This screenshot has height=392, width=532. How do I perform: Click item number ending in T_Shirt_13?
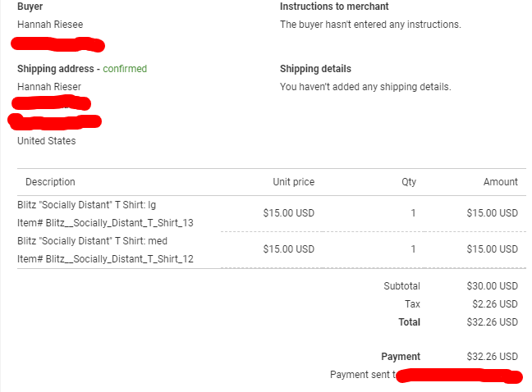[x=105, y=222]
